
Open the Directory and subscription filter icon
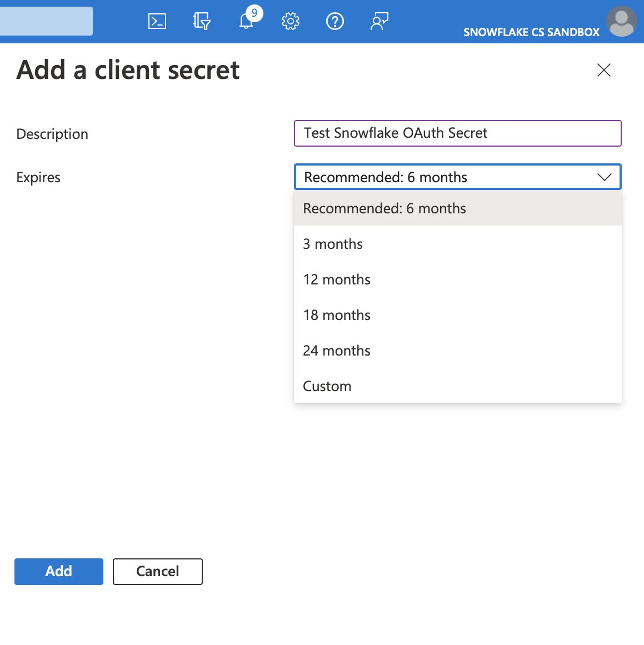point(202,21)
